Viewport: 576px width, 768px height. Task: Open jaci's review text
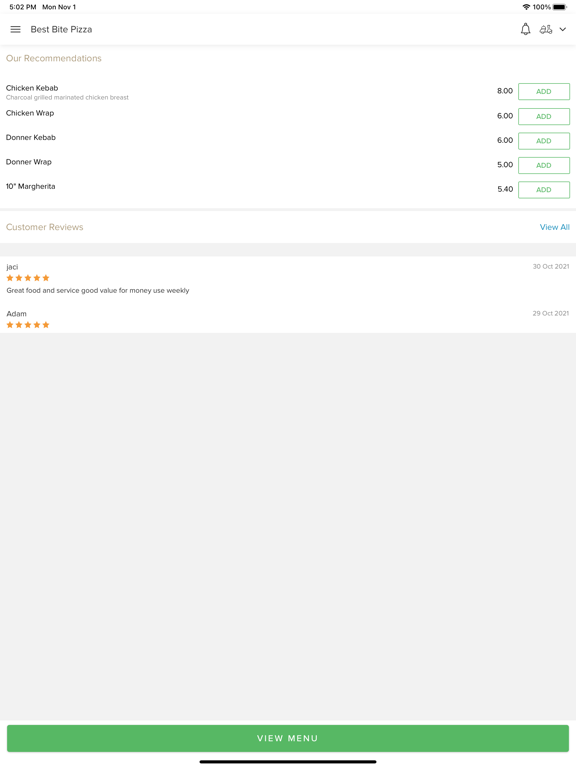point(97,290)
